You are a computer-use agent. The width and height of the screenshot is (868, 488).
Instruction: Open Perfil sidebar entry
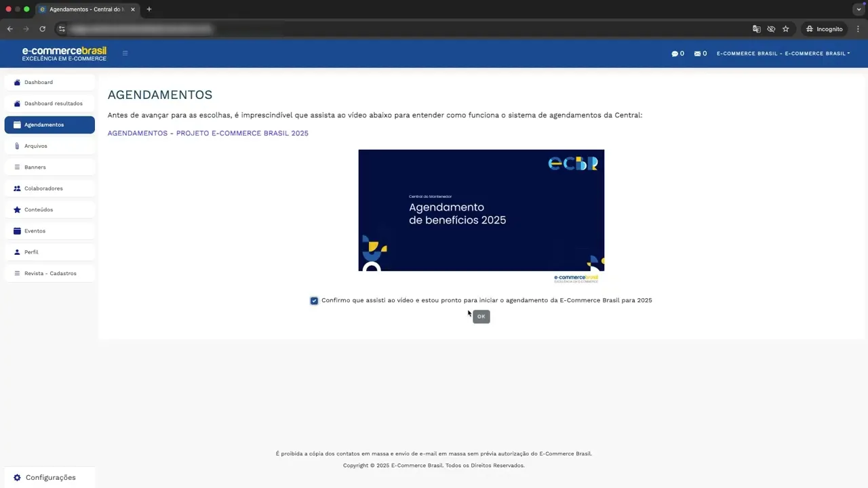50,252
